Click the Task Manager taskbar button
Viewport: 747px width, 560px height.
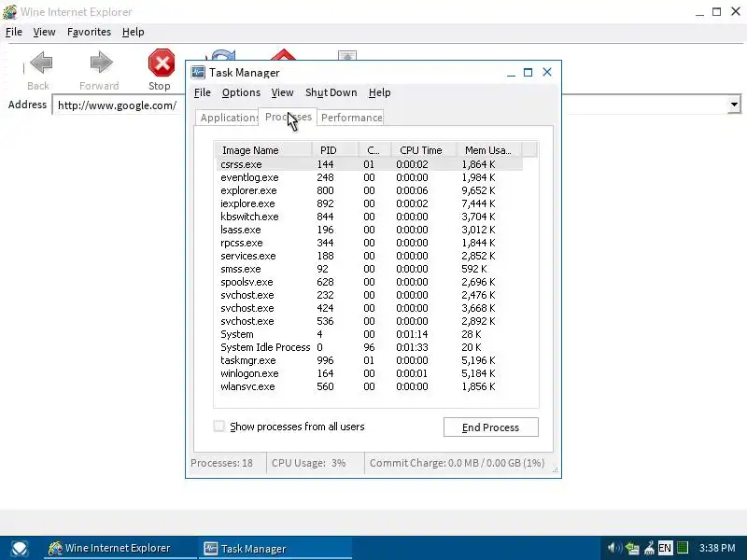pyautogui.click(x=275, y=548)
